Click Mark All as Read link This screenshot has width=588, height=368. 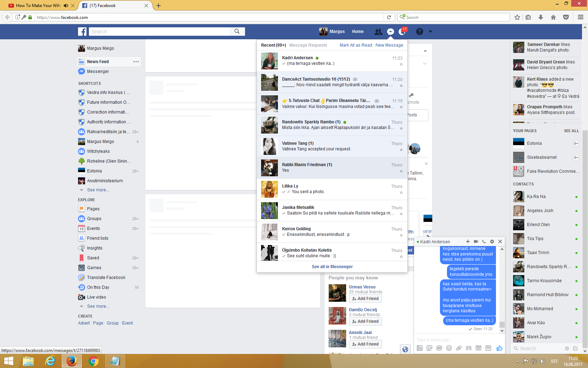pyautogui.click(x=356, y=45)
